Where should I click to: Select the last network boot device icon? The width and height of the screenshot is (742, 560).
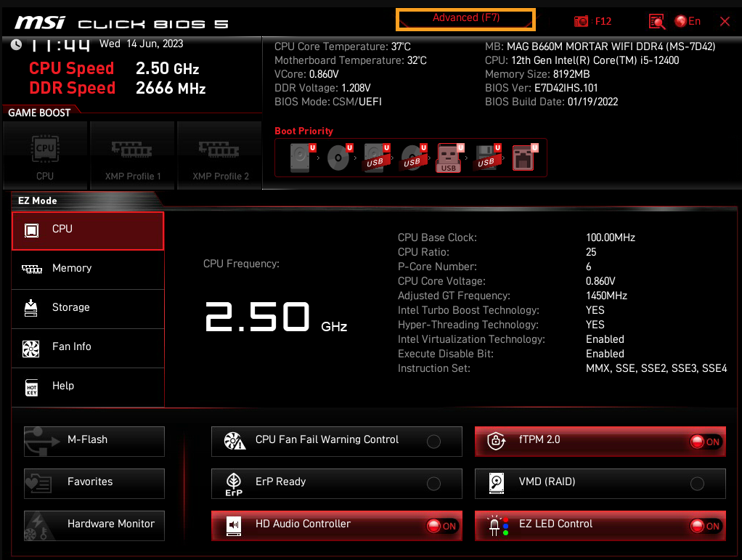523,158
